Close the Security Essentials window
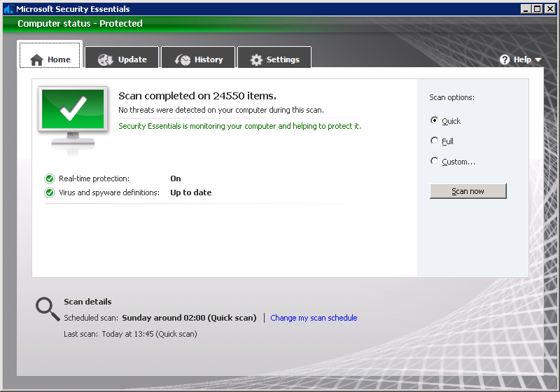This screenshot has width=560, height=392. 550,9
